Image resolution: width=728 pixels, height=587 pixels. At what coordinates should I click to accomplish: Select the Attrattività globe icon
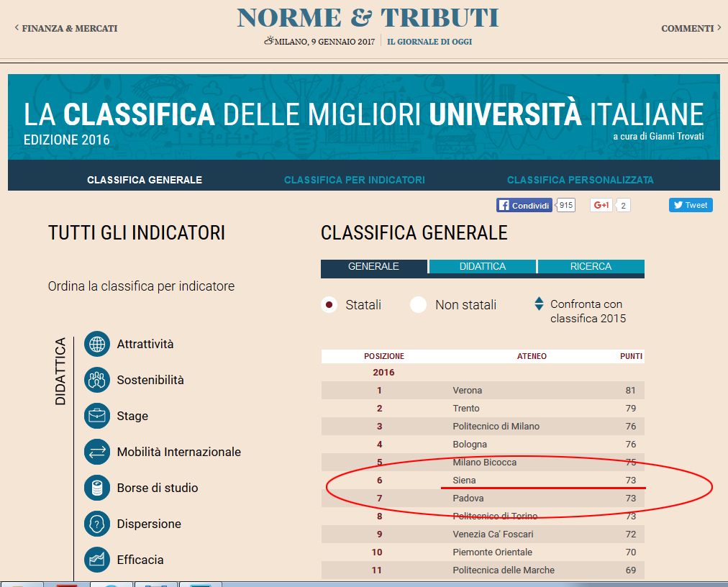coord(97,344)
